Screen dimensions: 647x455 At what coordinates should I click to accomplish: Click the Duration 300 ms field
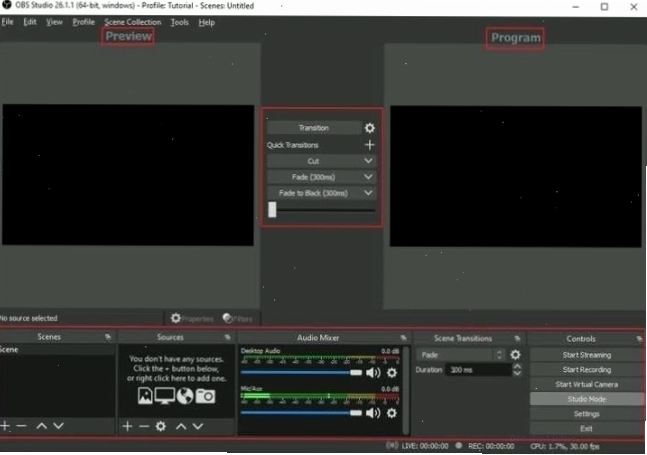(x=479, y=370)
